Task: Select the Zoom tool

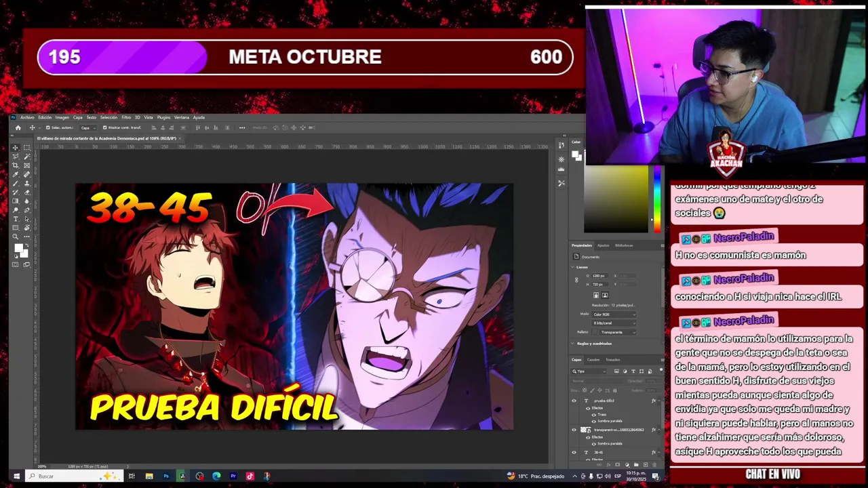Action: click(15, 237)
